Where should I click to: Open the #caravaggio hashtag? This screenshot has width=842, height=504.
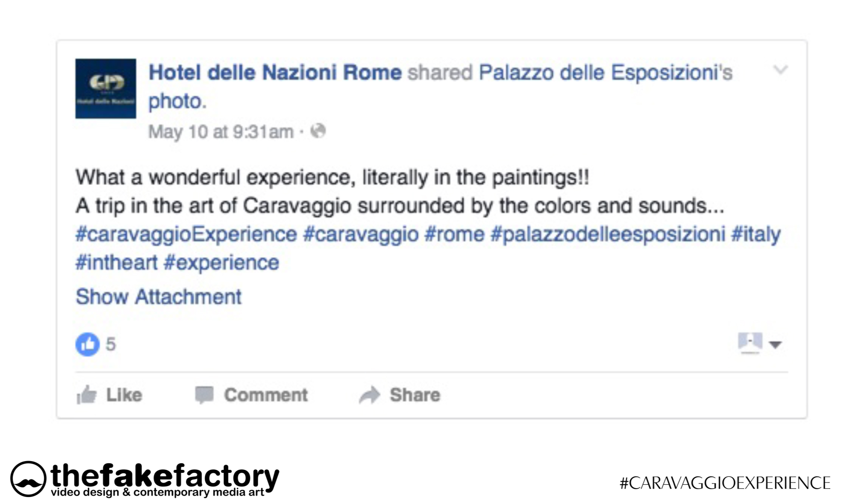point(360,234)
